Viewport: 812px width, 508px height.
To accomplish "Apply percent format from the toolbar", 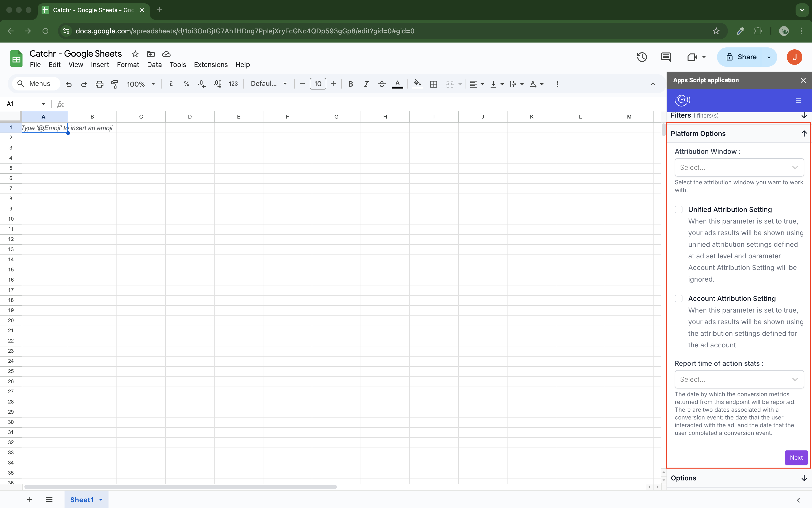I will coord(187,84).
